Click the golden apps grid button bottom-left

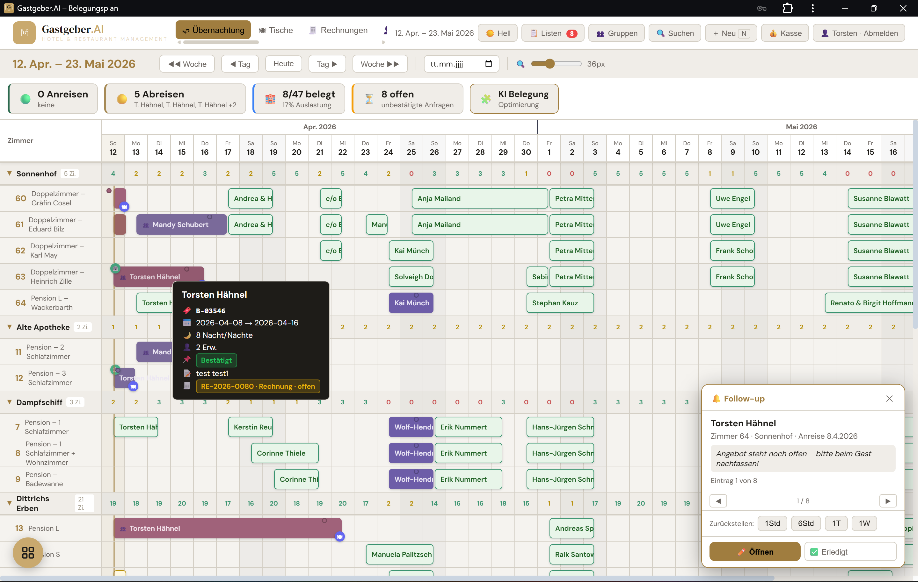27,553
